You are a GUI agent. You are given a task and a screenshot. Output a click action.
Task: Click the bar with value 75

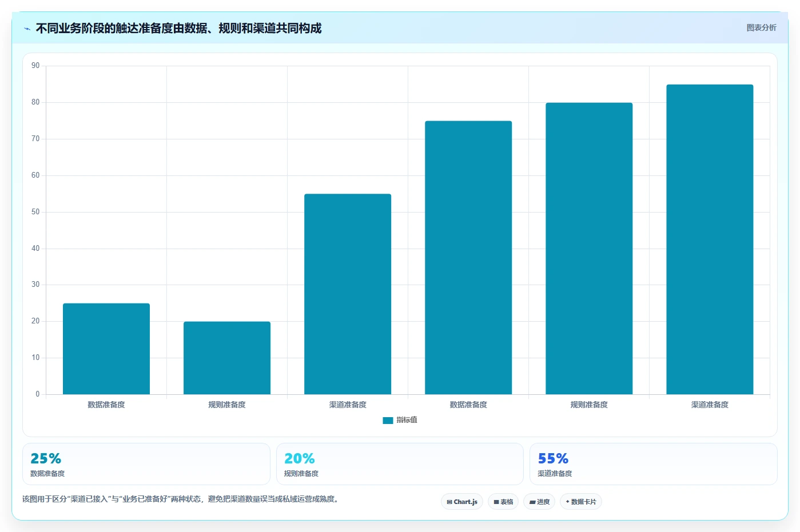pyautogui.click(x=468, y=258)
